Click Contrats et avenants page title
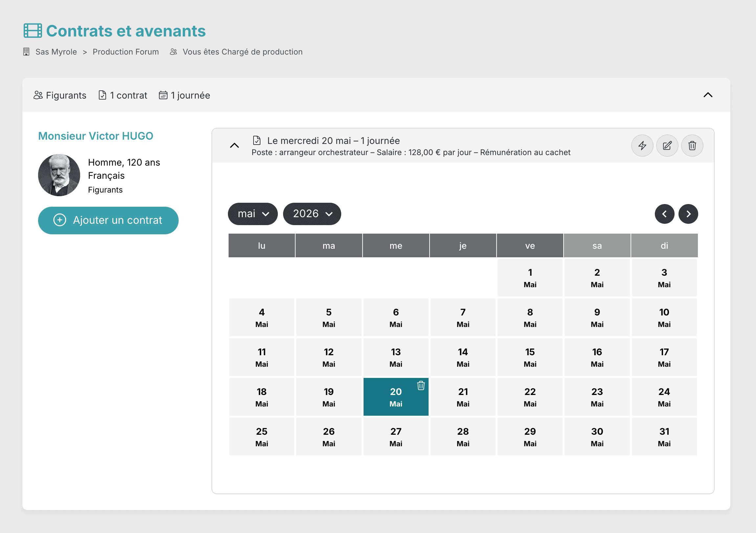Image resolution: width=756 pixels, height=533 pixels. tap(126, 31)
